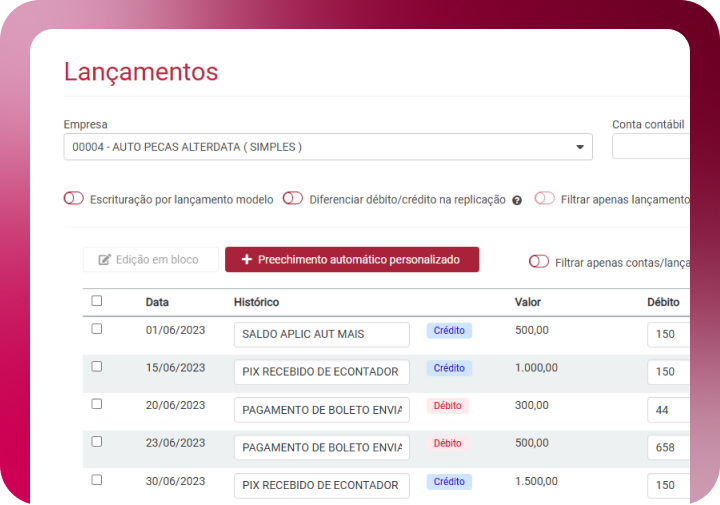Click the Lançamentos page title

[x=141, y=72]
